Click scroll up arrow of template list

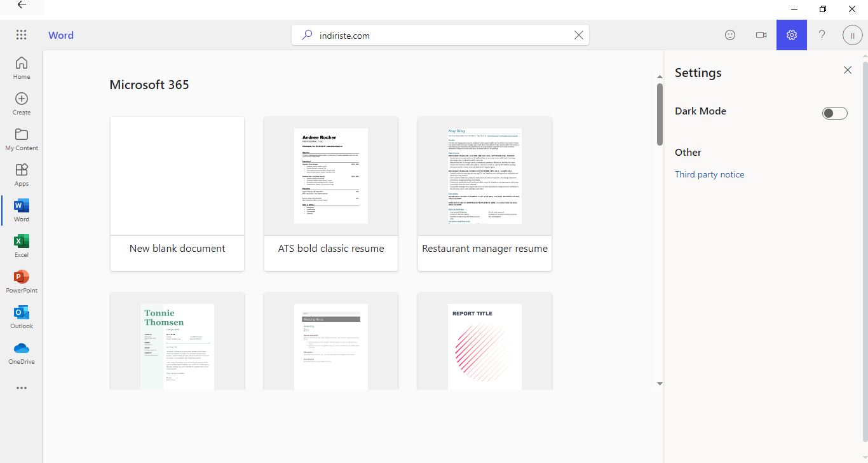point(660,77)
